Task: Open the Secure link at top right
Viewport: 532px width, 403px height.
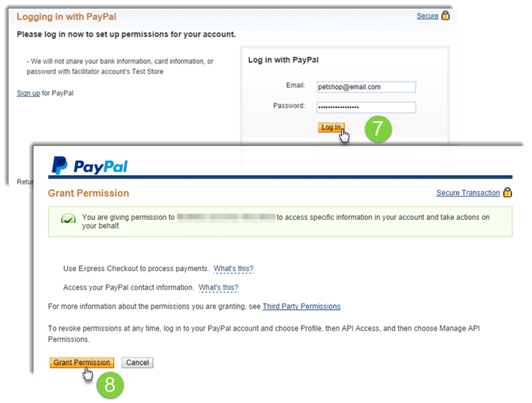Action: [428, 16]
